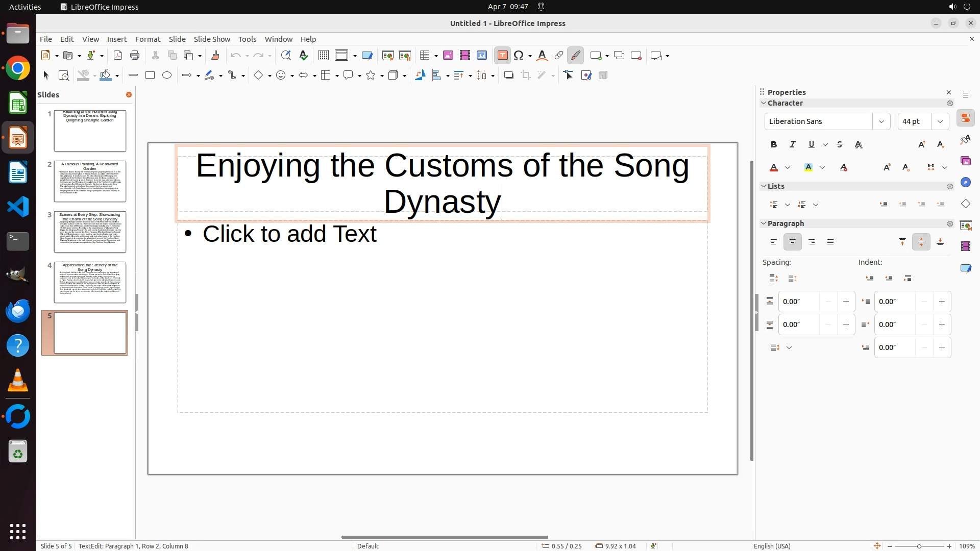Open the font color swatch button
The width and height of the screenshot is (980, 551).
point(774,168)
